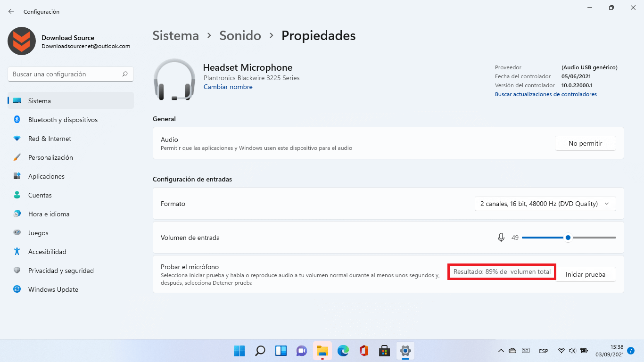
Task: Mute input via the microphone icon
Action: 501,238
